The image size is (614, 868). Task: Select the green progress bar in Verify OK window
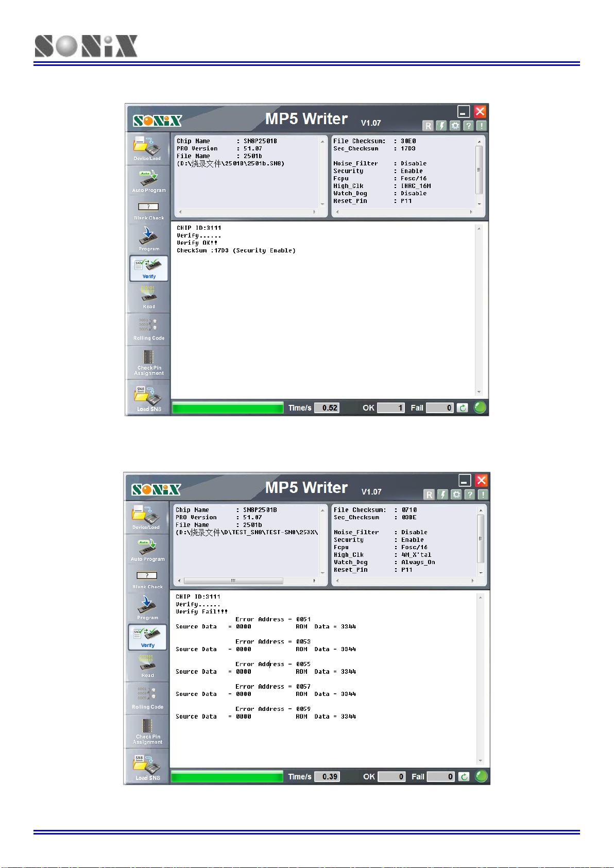click(228, 408)
